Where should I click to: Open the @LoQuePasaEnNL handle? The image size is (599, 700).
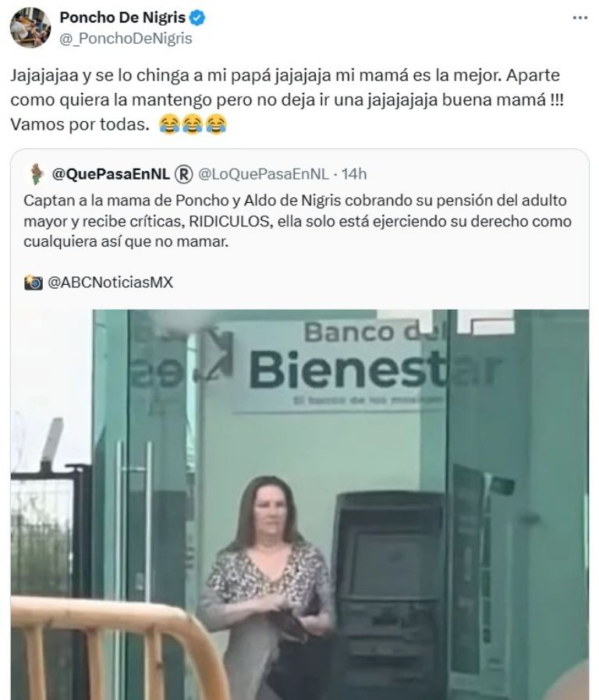point(263,174)
